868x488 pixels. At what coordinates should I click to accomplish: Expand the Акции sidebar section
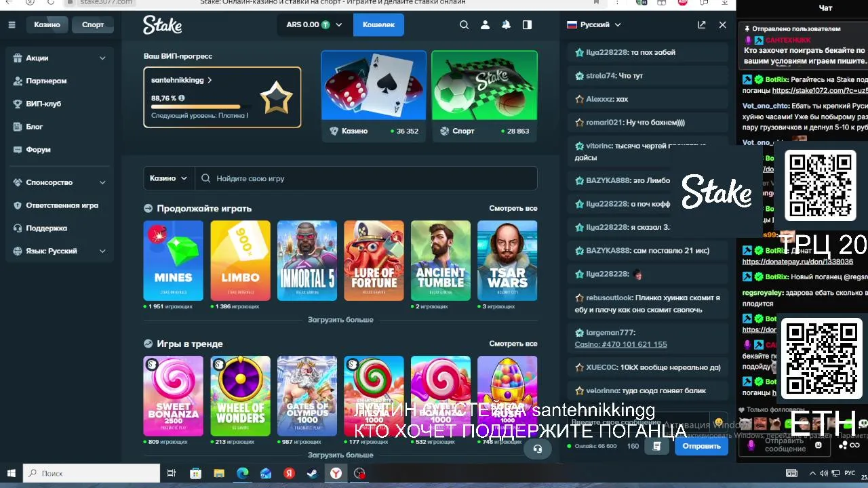click(x=60, y=58)
